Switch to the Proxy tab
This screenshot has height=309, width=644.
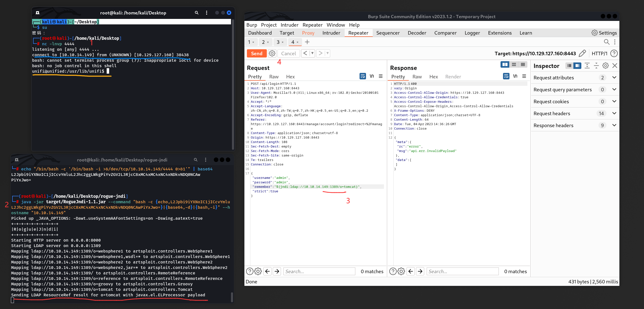click(x=308, y=33)
